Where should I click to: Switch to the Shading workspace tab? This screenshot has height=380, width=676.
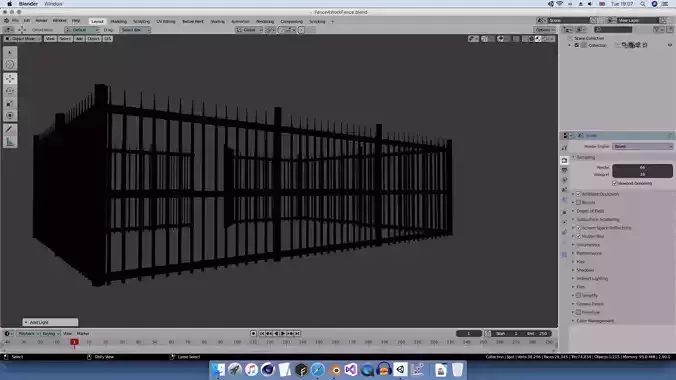pos(218,21)
